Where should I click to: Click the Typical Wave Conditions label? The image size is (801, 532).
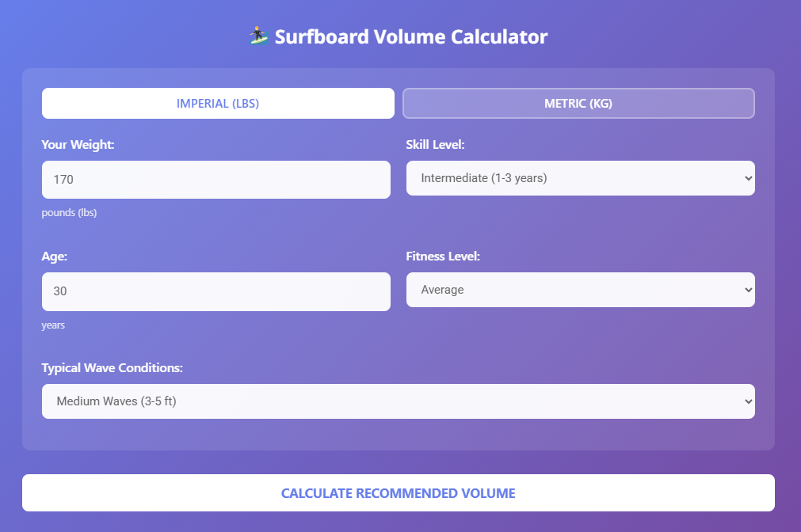[112, 368]
